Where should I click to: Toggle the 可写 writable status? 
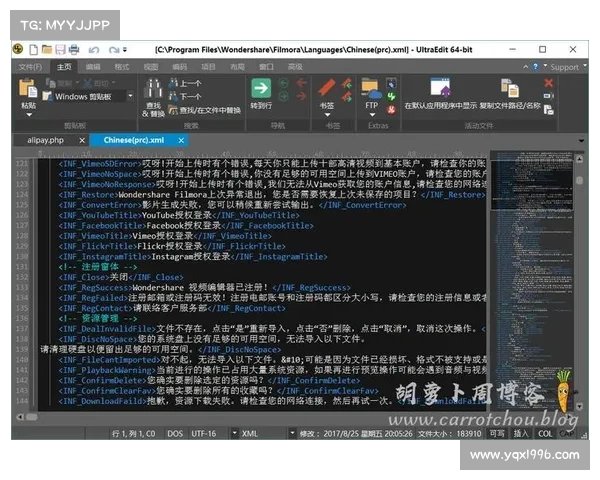click(497, 434)
